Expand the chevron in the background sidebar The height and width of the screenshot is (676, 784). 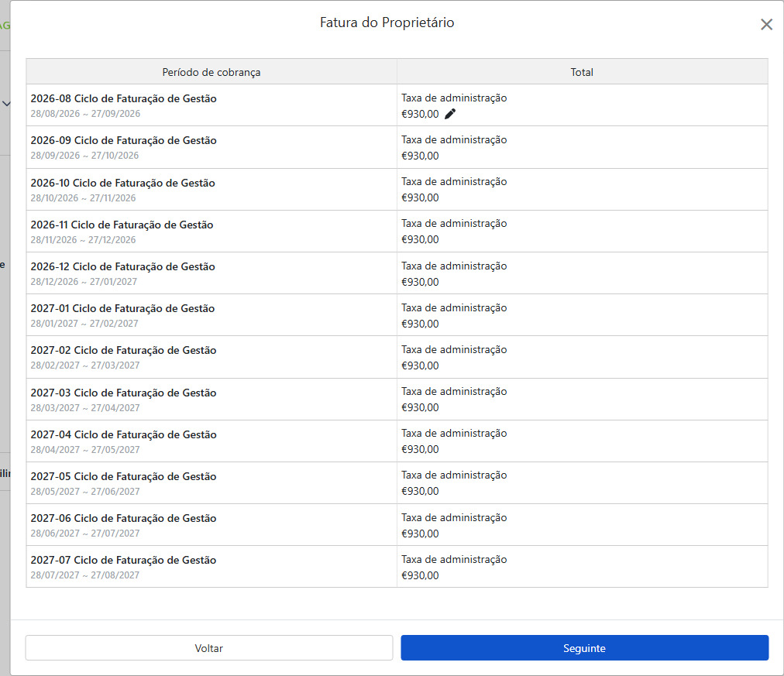tap(6, 104)
